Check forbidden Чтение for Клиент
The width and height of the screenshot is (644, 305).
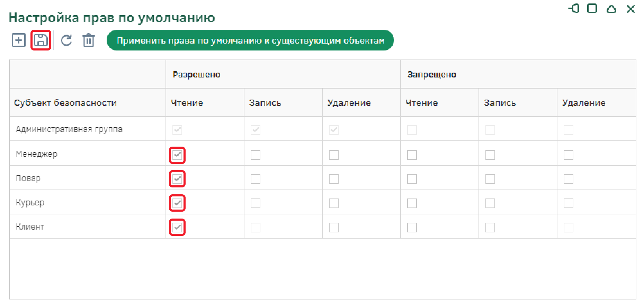click(x=412, y=228)
